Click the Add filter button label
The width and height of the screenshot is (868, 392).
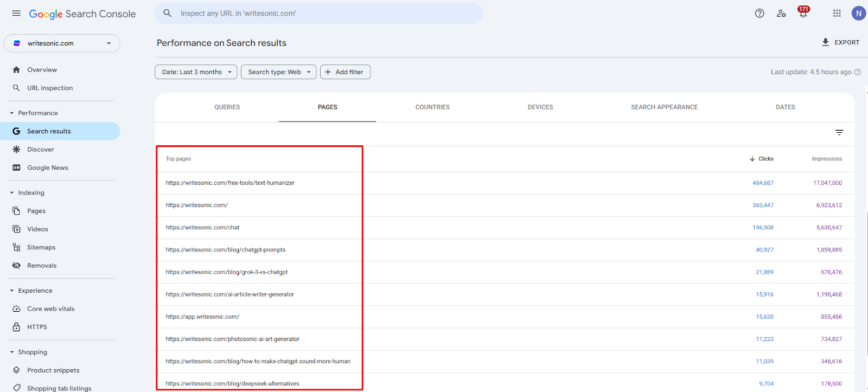pyautogui.click(x=349, y=72)
